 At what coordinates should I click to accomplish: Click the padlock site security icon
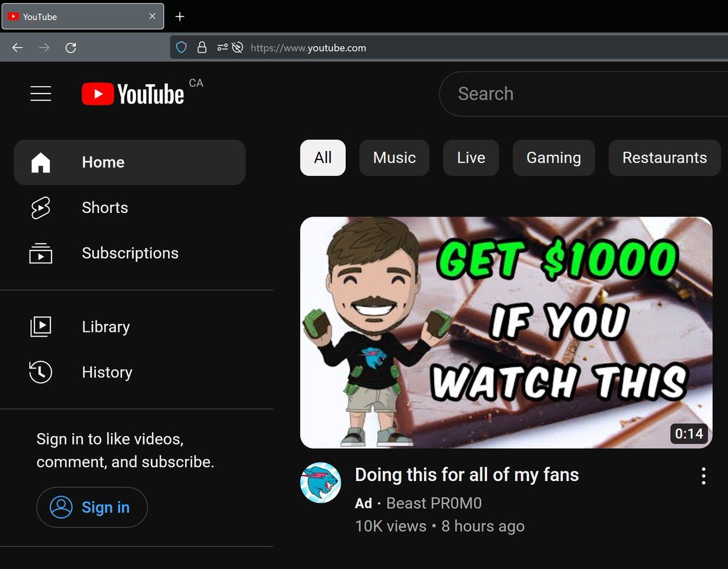202,47
